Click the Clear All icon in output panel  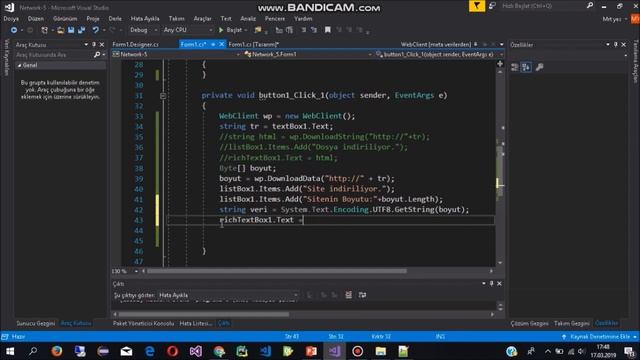click(x=348, y=295)
